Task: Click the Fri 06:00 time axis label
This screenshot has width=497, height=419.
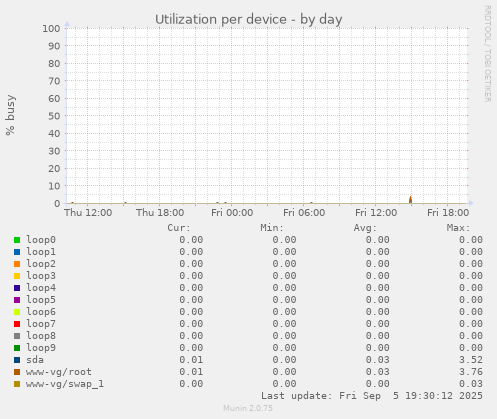Action: [x=304, y=213]
